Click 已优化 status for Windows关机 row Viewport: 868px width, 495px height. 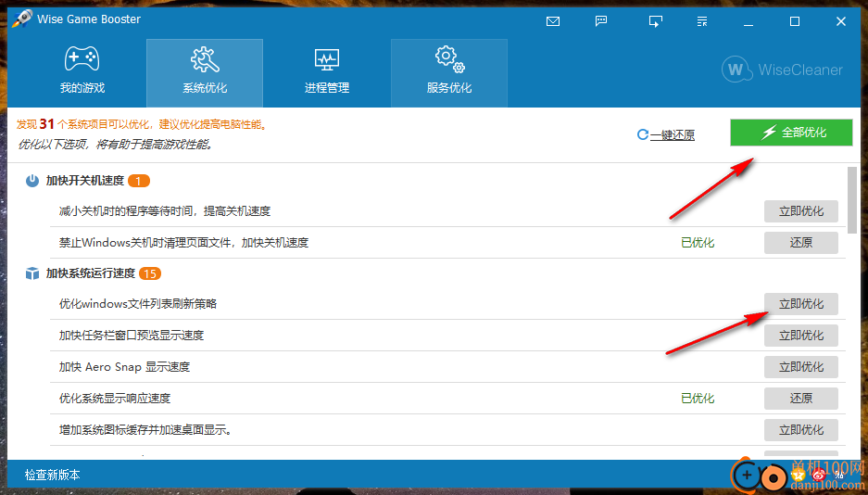tap(698, 243)
